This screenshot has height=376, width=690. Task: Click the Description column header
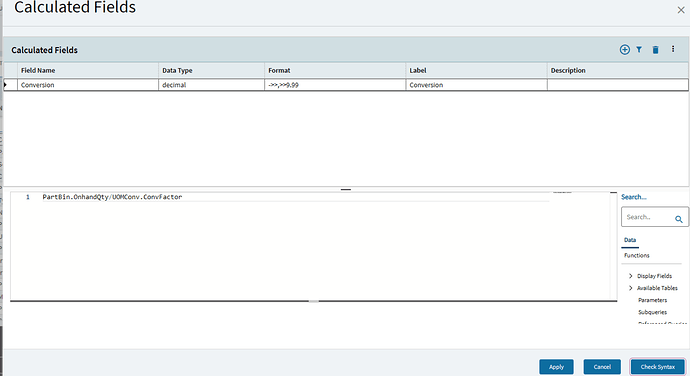tap(617, 70)
